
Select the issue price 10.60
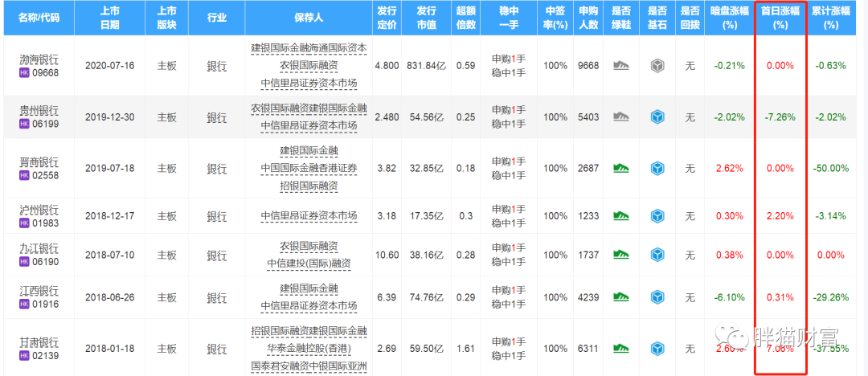pos(387,255)
